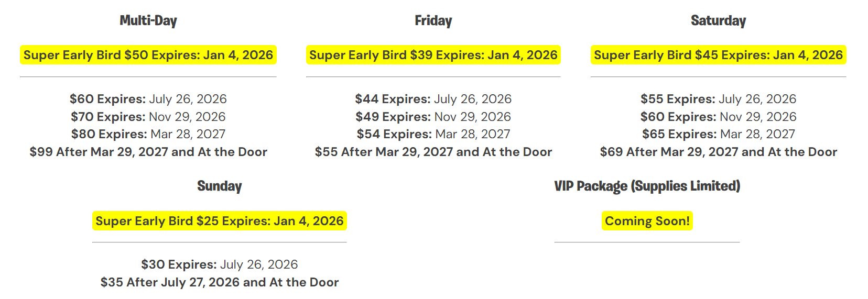Click the $35 After July 27 line
The image size is (868, 299).
pos(219,282)
